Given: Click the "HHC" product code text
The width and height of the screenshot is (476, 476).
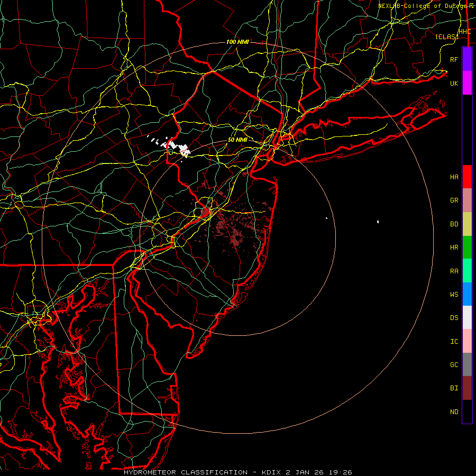Looking at the screenshot, I should (x=465, y=32).
